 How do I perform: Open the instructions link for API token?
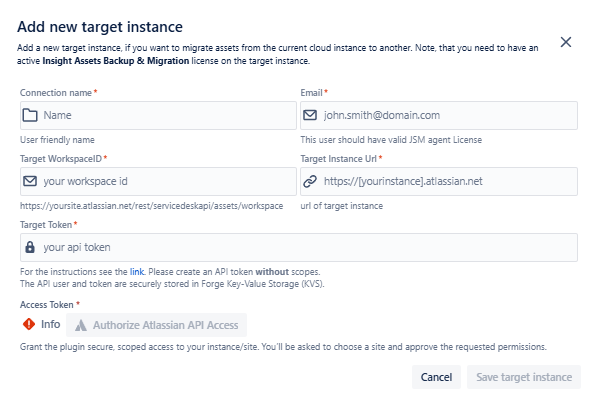137,272
